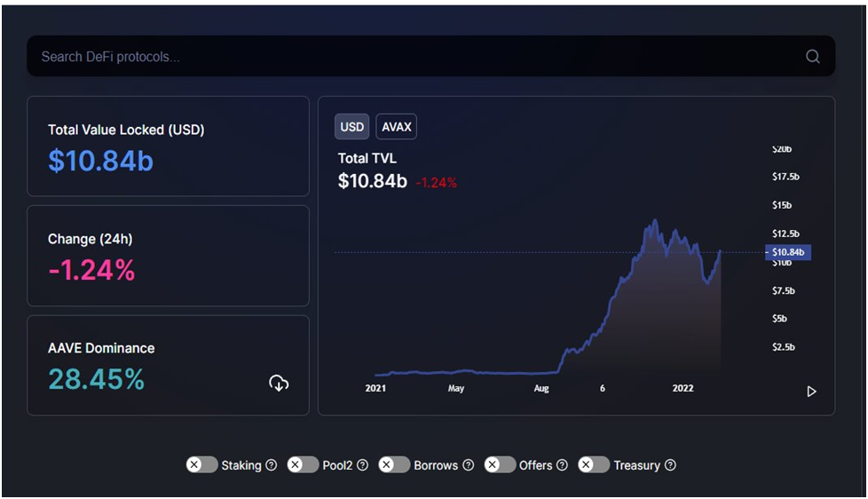The image size is (868, 499).
Task: Switch chart denomination to AVAX
Action: click(397, 127)
